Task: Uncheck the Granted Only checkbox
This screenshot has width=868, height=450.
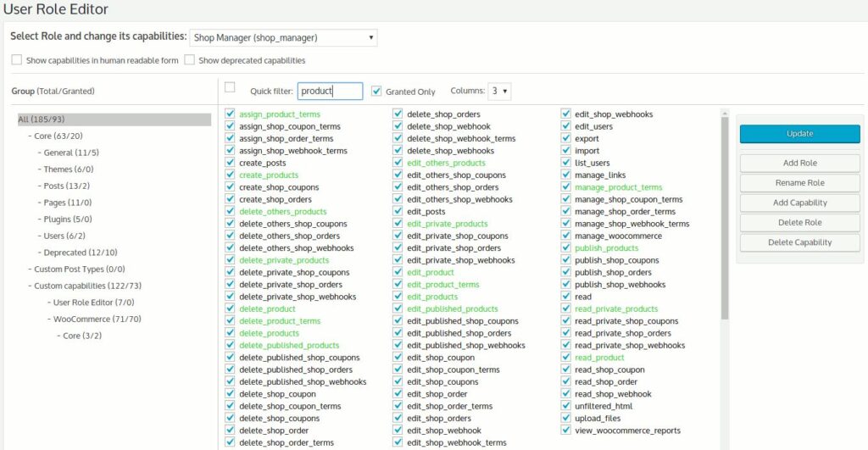Action: coord(376,91)
